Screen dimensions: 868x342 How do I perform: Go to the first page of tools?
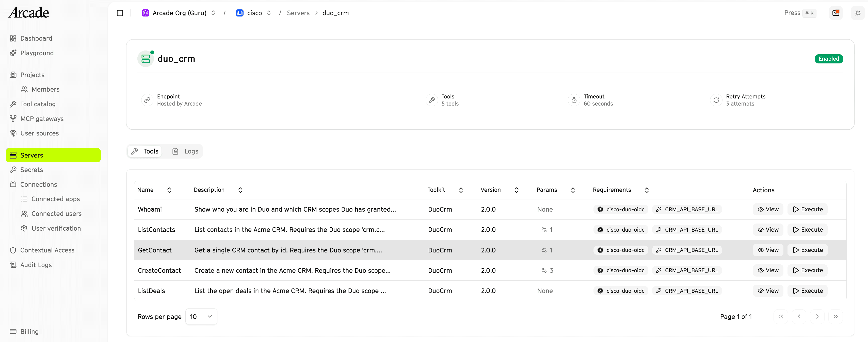(x=781, y=316)
